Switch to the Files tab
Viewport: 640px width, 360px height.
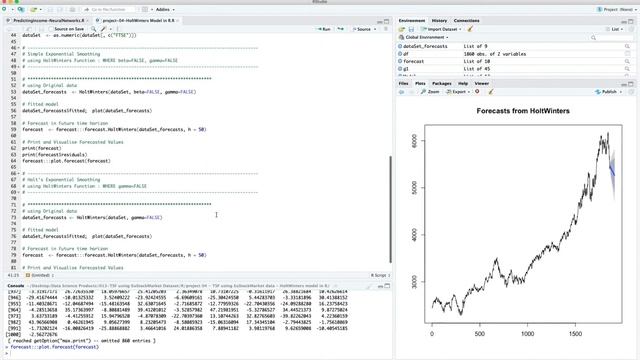click(x=403, y=83)
